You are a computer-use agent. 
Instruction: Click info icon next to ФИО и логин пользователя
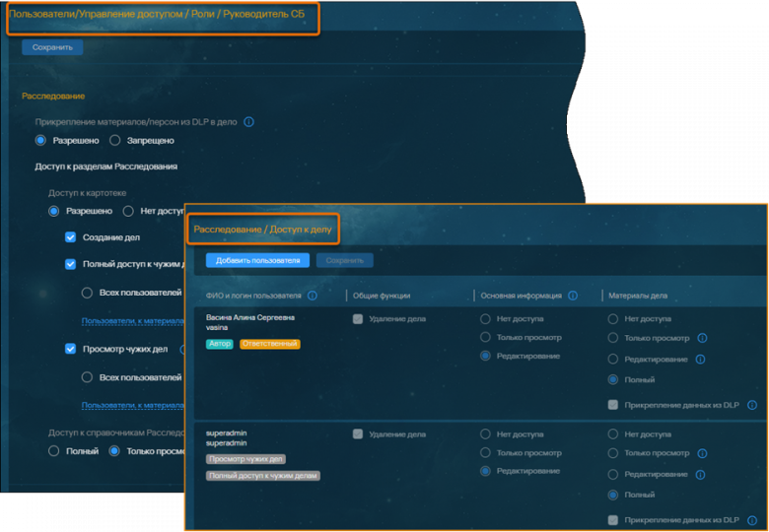coord(313,295)
